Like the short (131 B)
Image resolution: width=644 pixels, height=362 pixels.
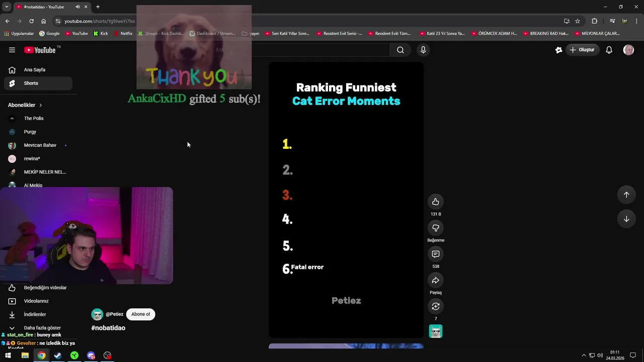pos(436,202)
